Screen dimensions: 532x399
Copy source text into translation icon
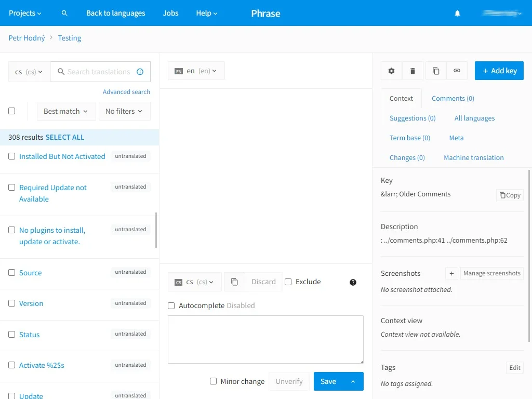[x=234, y=282]
